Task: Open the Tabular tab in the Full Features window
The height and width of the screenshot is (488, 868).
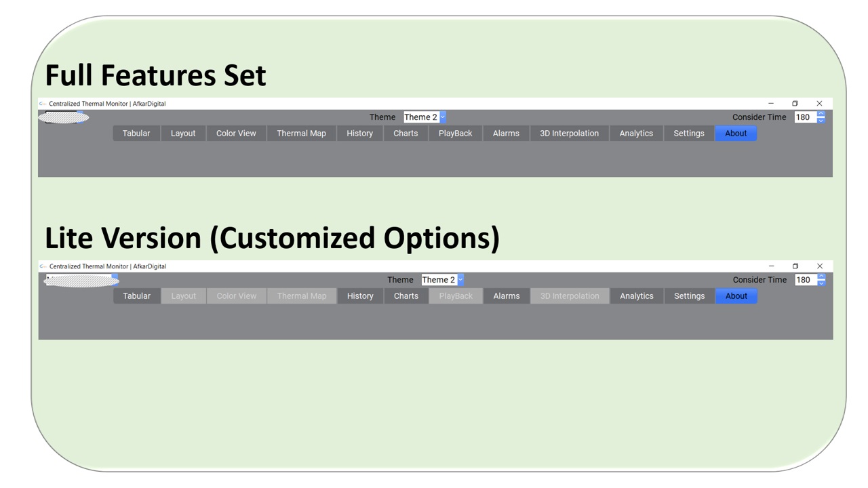Action: (x=136, y=134)
